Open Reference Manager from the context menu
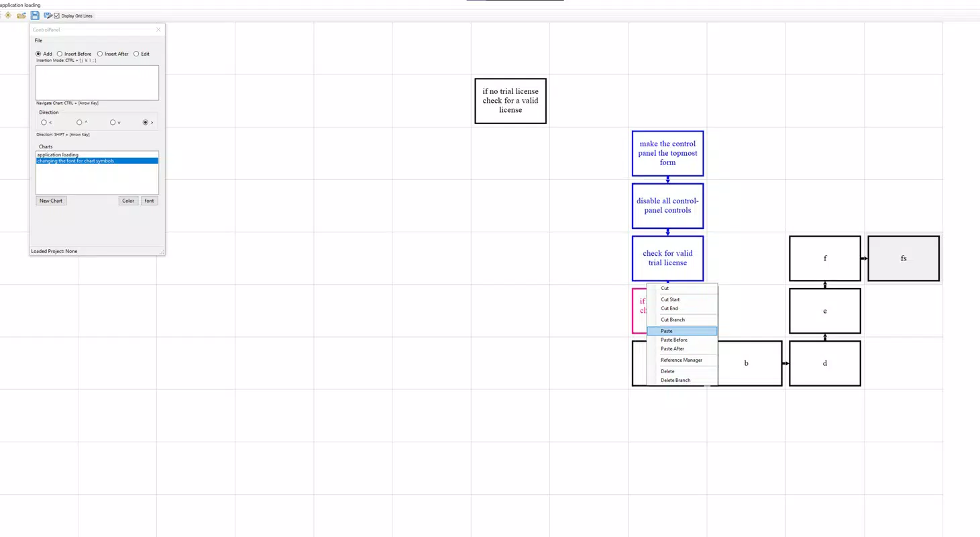Screen dimensions: 980x537 coord(682,360)
